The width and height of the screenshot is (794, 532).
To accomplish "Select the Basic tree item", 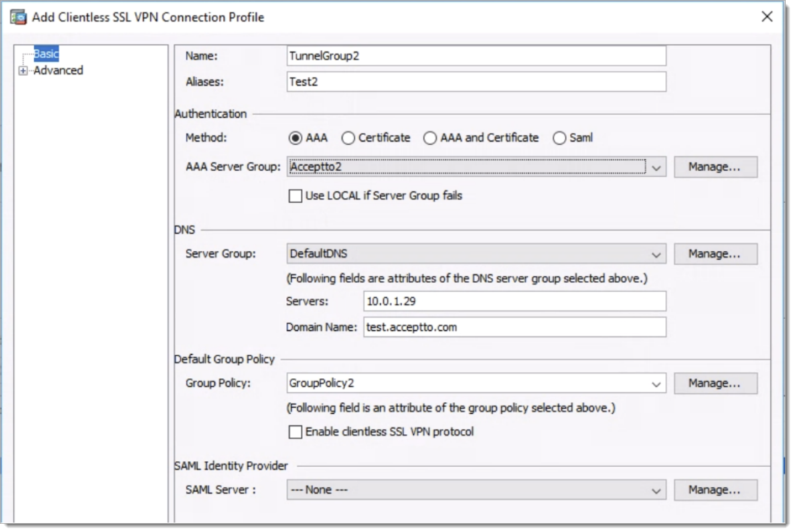I will tap(46, 54).
